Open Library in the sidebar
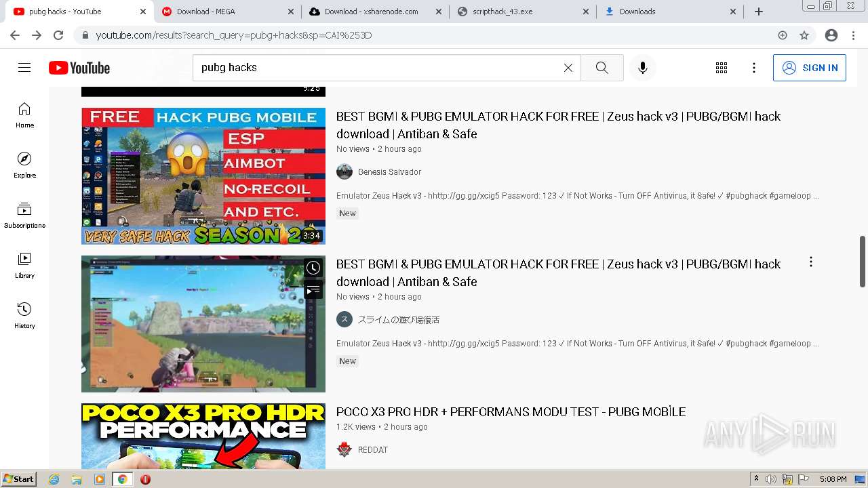Viewport: 868px width, 488px height. [24, 266]
